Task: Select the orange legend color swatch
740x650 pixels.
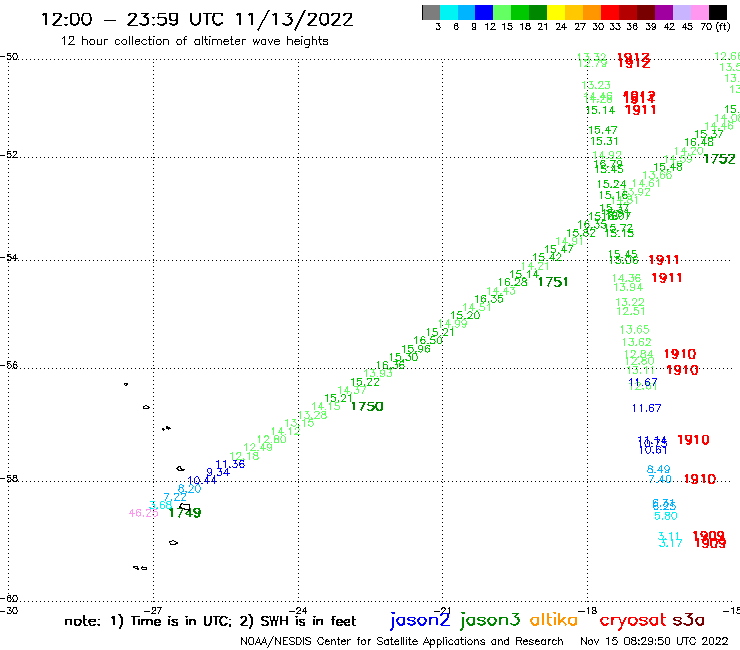Action: point(592,12)
